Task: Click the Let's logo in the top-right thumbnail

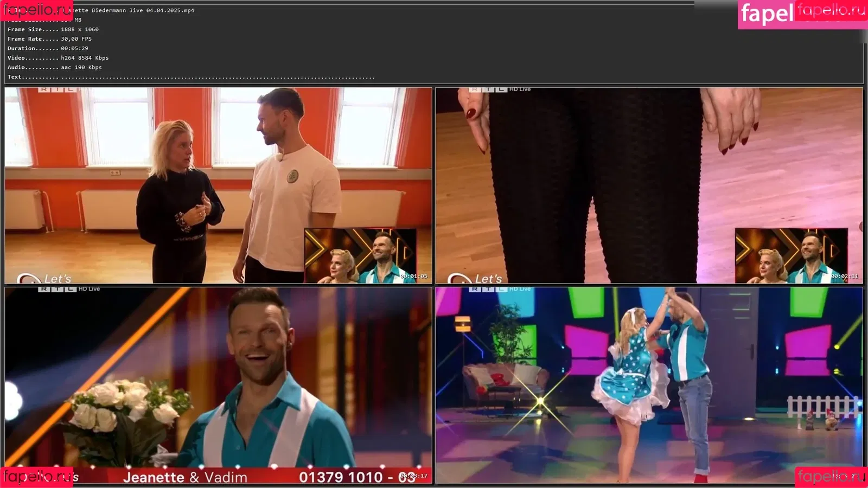Action: 476,279
